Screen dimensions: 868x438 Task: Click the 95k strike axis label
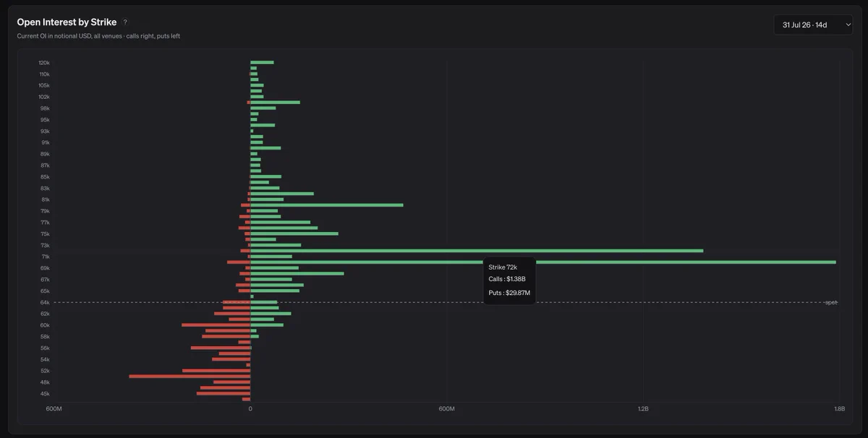click(45, 120)
